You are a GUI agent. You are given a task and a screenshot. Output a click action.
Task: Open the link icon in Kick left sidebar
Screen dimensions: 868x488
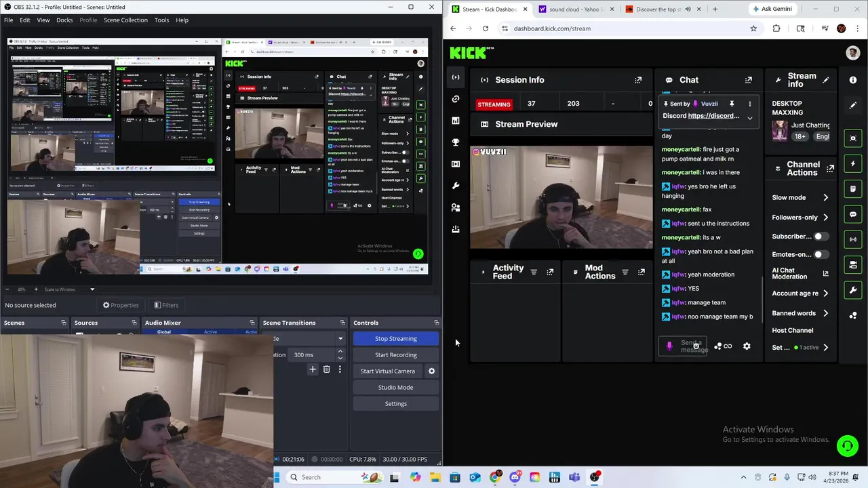click(x=456, y=99)
